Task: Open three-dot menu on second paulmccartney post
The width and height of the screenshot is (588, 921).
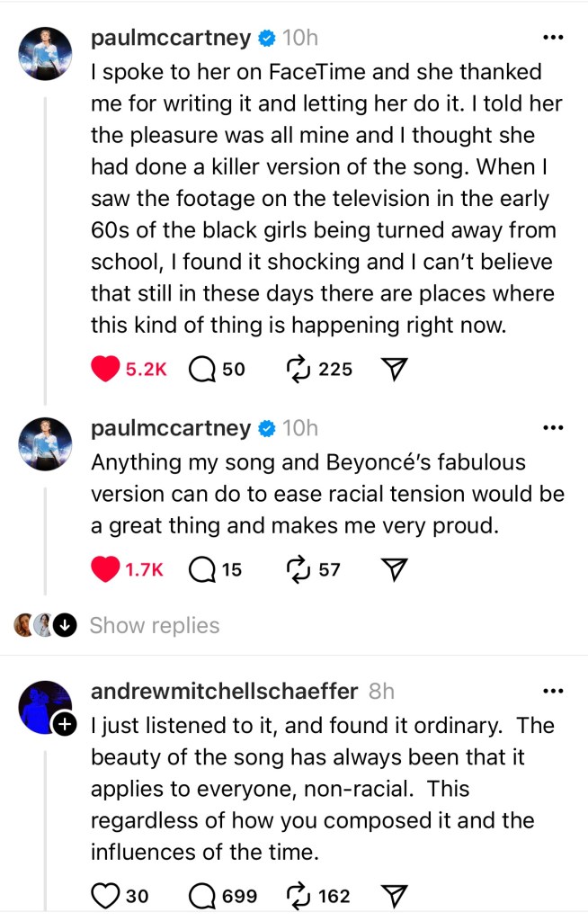Action: coord(554,429)
